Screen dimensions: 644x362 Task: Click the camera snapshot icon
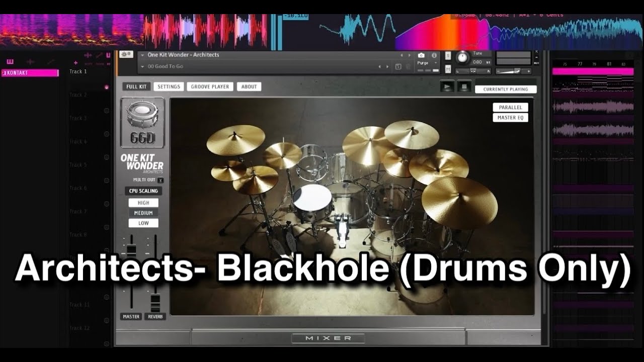[x=421, y=55]
